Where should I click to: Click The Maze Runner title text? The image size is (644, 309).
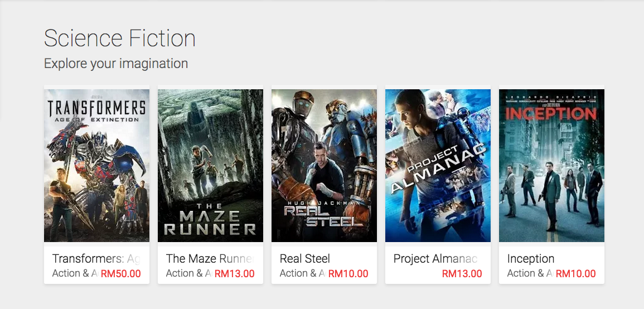click(x=209, y=259)
